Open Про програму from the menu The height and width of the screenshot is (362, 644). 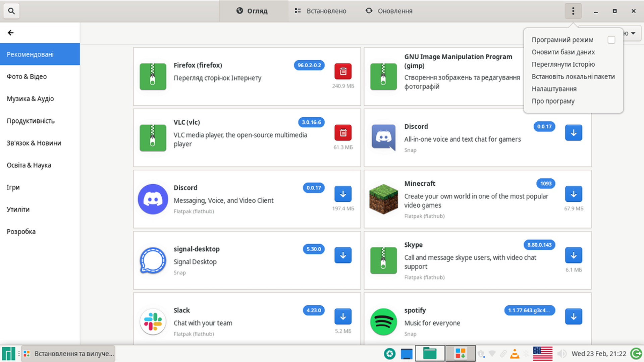click(x=553, y=101)
